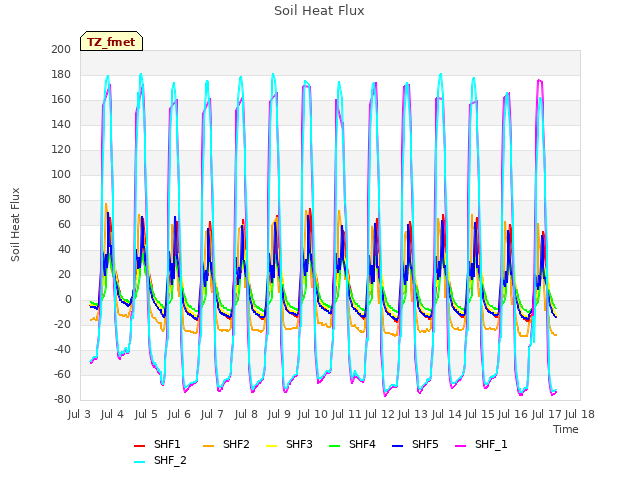Click the SHF3 yellow legend swatch

[271, 446]
